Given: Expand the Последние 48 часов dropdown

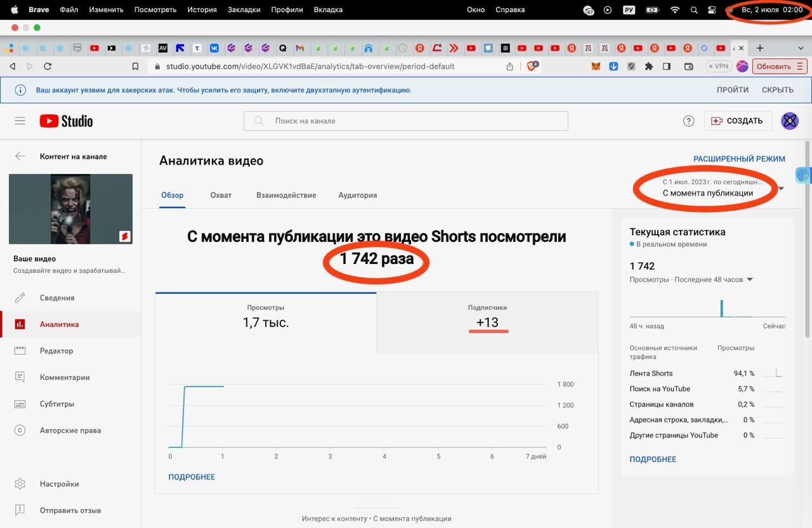Looking at the screenshot, I should (x=750, y=280).
